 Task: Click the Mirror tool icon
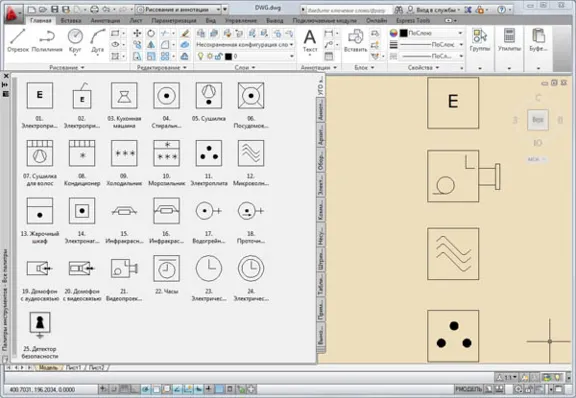pyautogui.click(x=151, y=45)
